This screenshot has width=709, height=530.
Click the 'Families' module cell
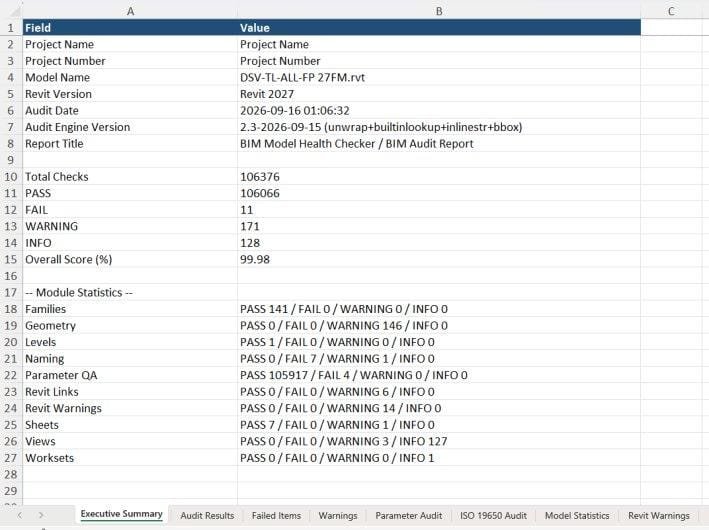click(130, 309)
